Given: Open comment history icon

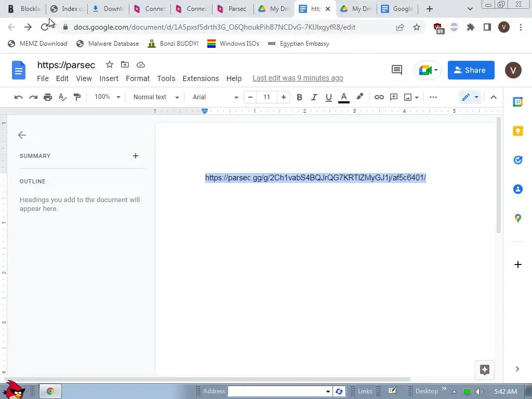Looking at the screenshot, I should click(x=396, y=70).
